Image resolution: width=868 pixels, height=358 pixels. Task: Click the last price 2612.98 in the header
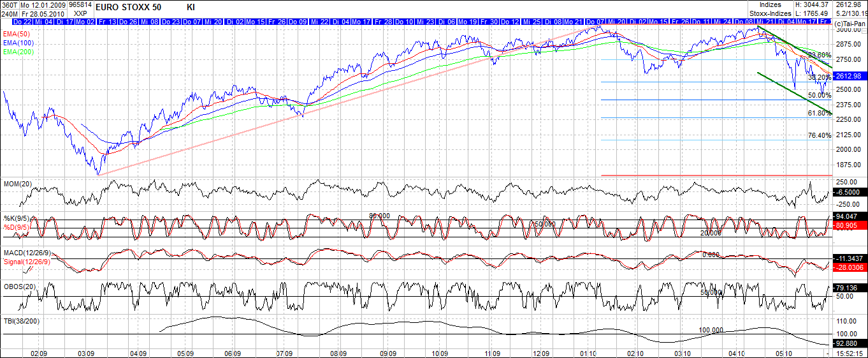[x=850, y=4]
